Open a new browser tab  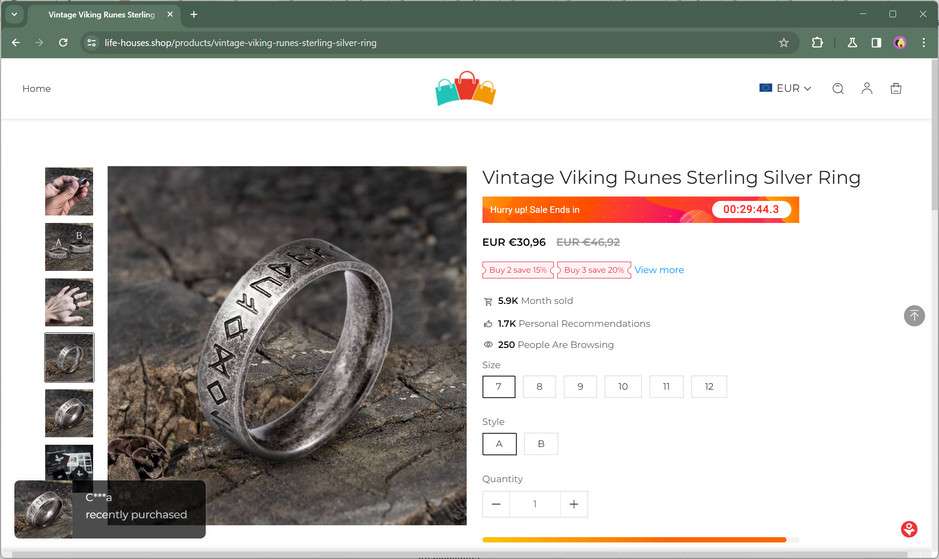pyautogui.click(x=194, y=14)
